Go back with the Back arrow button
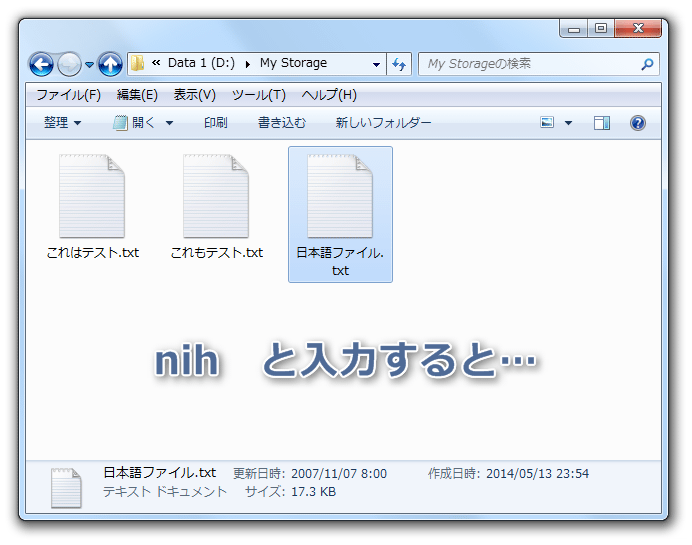692x545 pixels. [41, 64]
